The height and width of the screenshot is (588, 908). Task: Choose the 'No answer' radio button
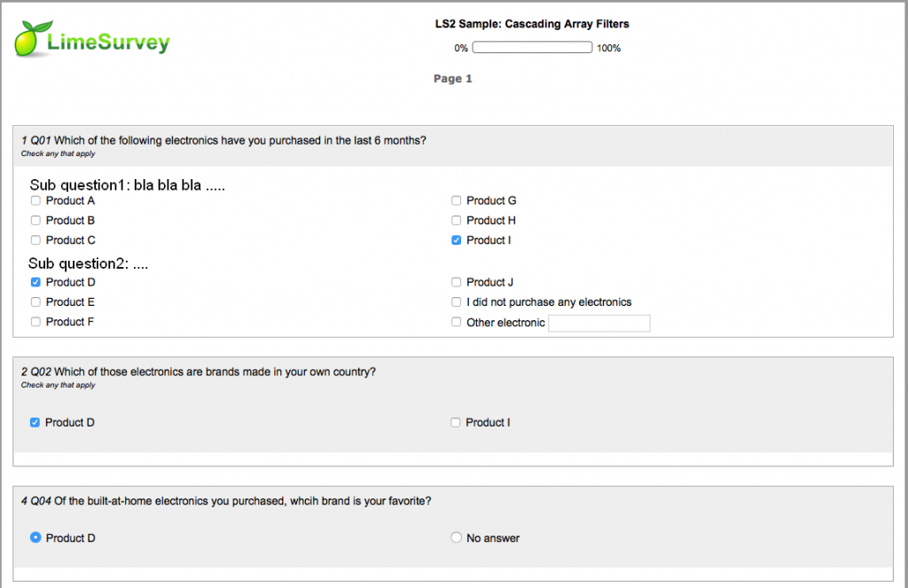pyautogui.click(x=456, y=537)
